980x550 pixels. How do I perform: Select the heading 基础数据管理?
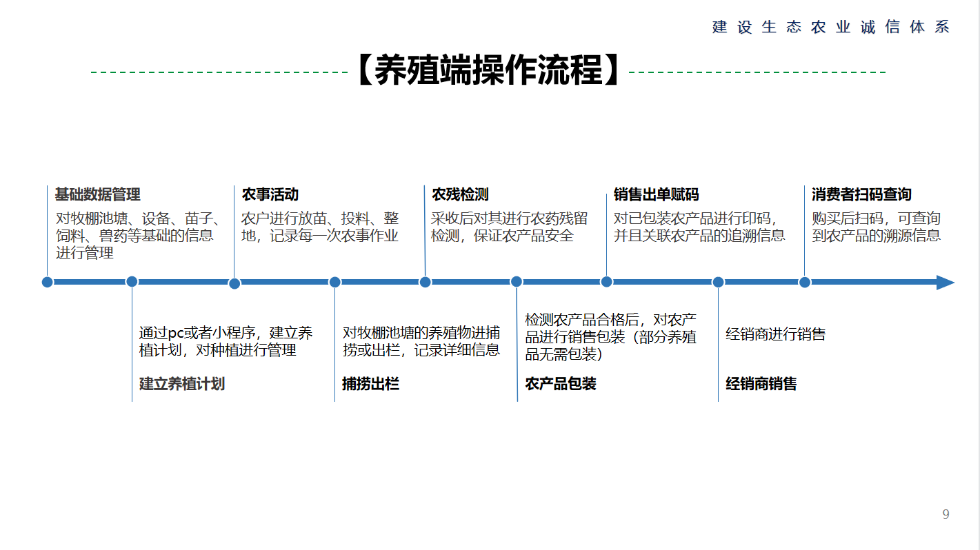[98, 195]
